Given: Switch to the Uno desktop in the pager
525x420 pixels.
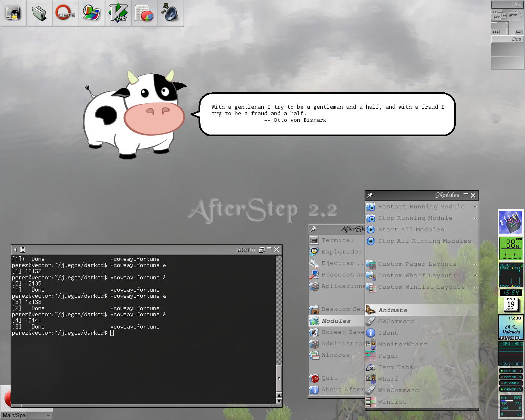Looking at the screenshot, I should pyautogui.click(x=507, y=5).
